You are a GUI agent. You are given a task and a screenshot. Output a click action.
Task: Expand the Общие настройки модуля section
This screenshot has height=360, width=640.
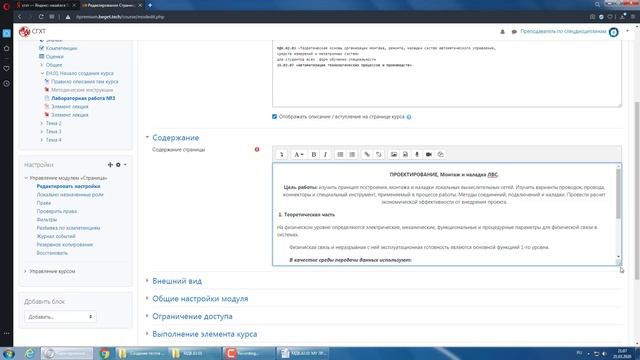click(200, 298)
